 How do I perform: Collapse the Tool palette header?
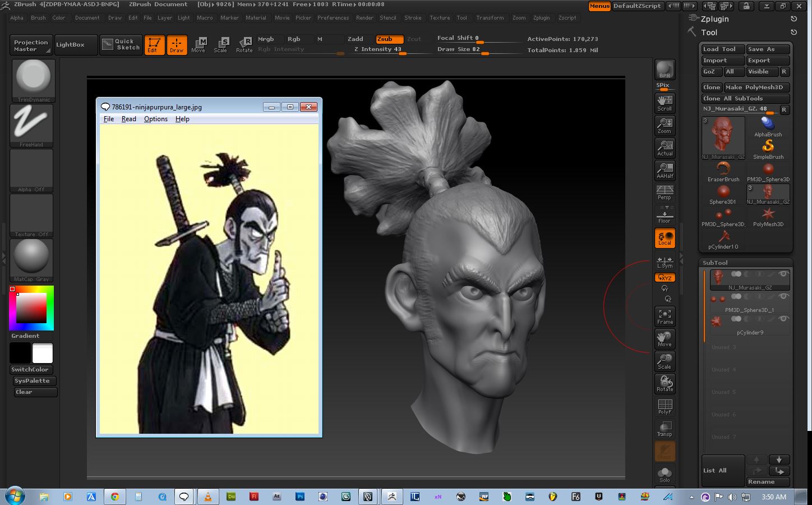pos(709,33)
